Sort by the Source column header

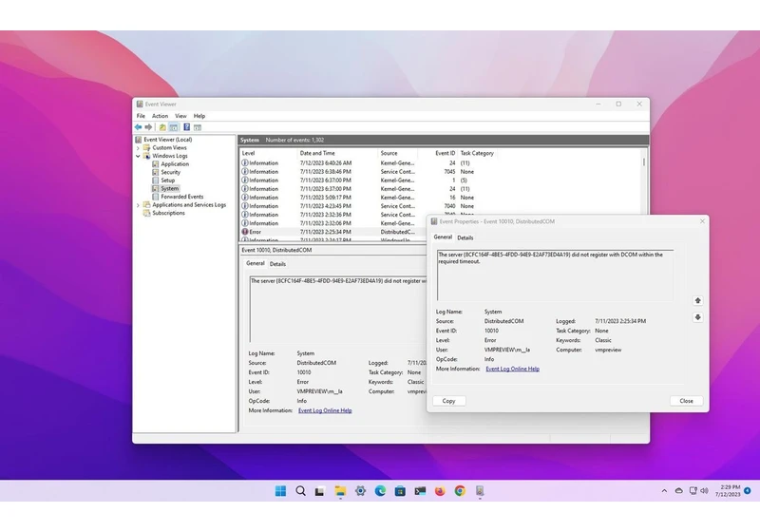(398, 153)
